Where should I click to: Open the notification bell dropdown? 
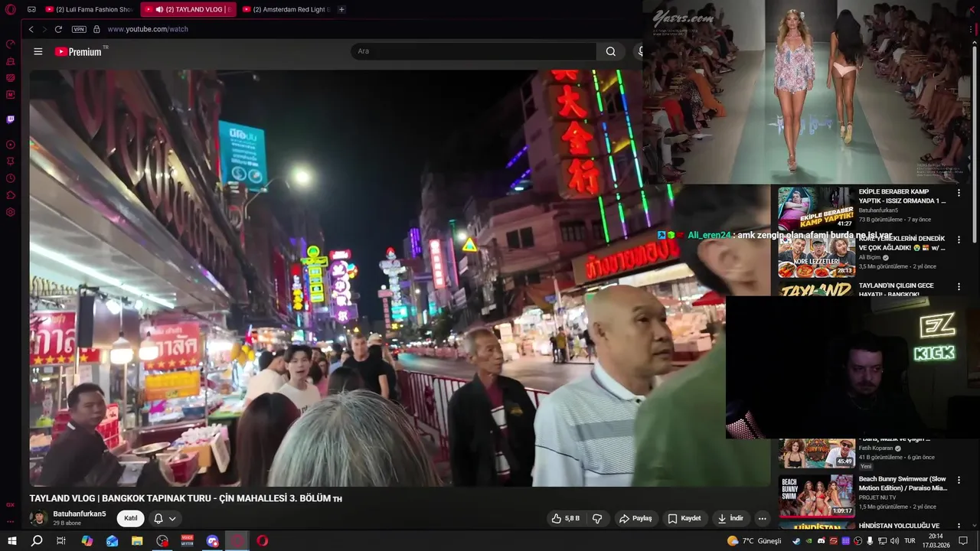pyautogui.click(x=165, y=518)
